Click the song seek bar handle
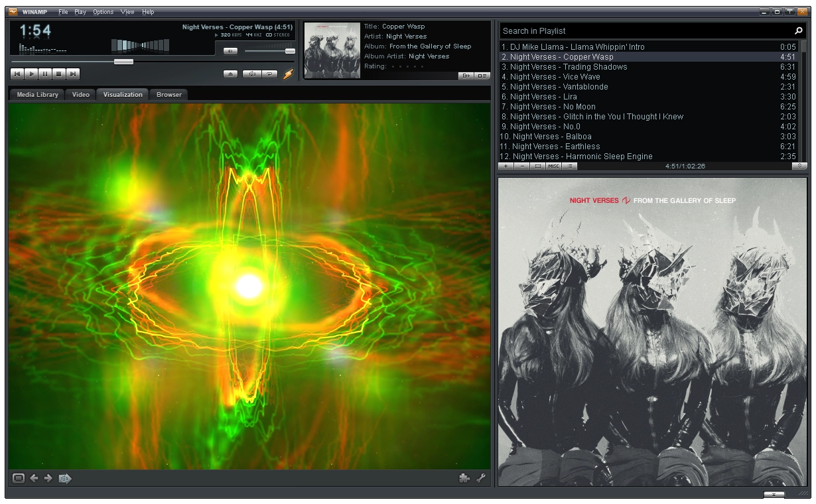This screenshot has height=504, width=816. click(123, 62)
